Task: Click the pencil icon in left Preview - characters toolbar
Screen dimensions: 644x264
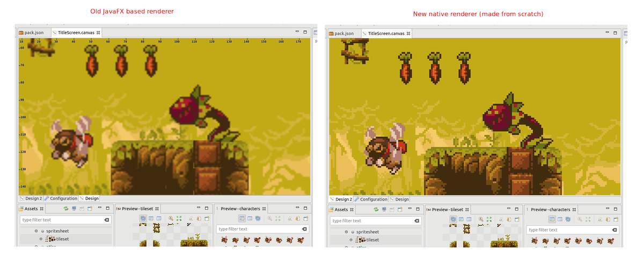Action: [290, 218]
